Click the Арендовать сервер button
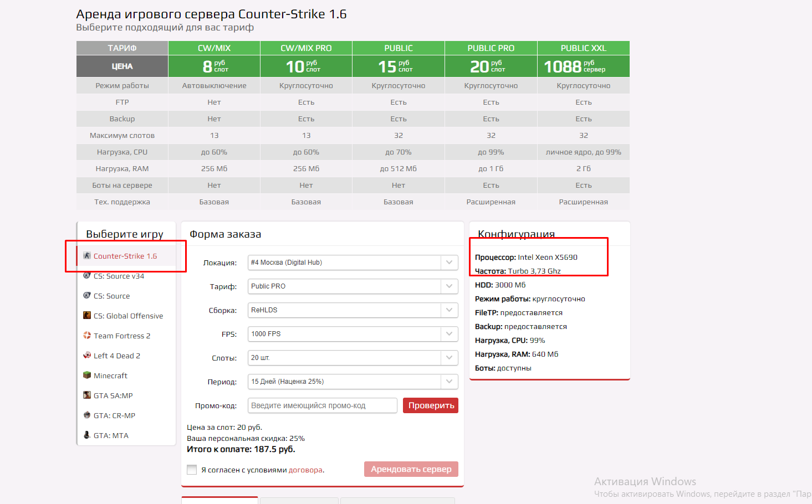This screenshot has width=812, height=504. (x=411, y=469)
